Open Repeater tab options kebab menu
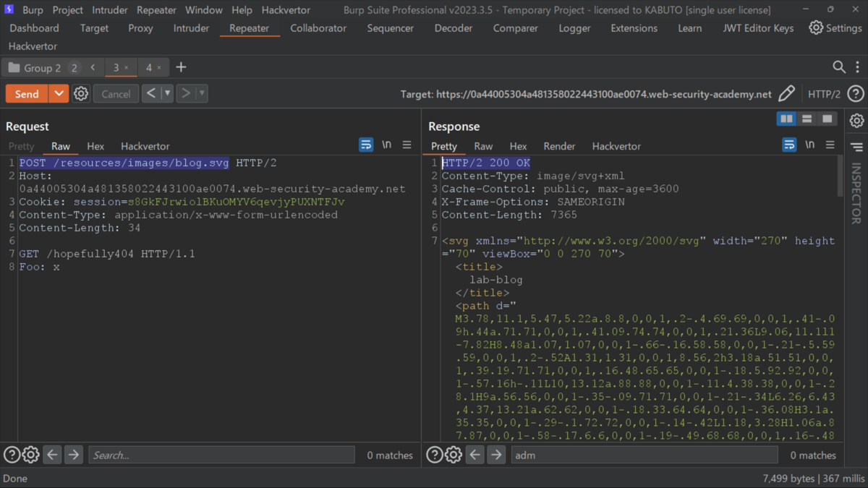 (858, 67)
